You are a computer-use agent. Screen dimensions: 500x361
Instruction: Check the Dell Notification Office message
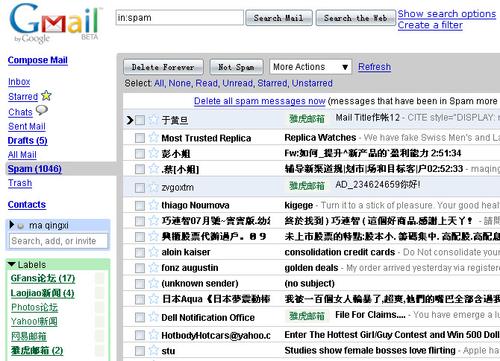(140, 317)
